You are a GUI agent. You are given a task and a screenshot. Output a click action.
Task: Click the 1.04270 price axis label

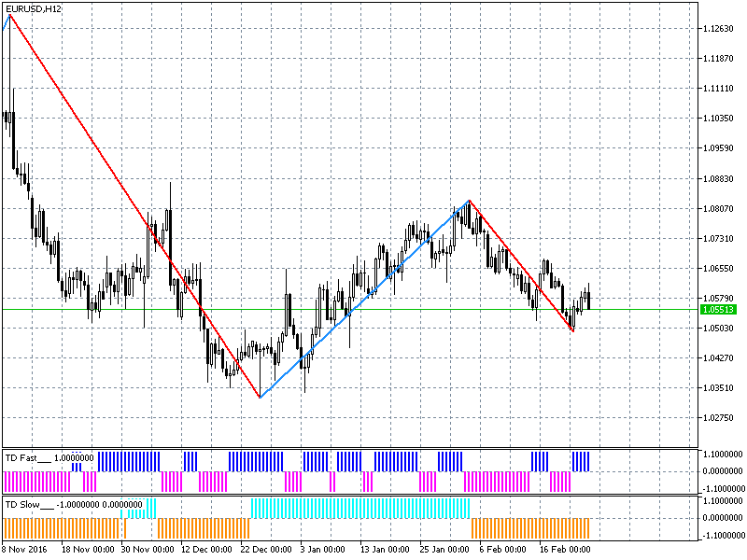(x=718, y=358)
